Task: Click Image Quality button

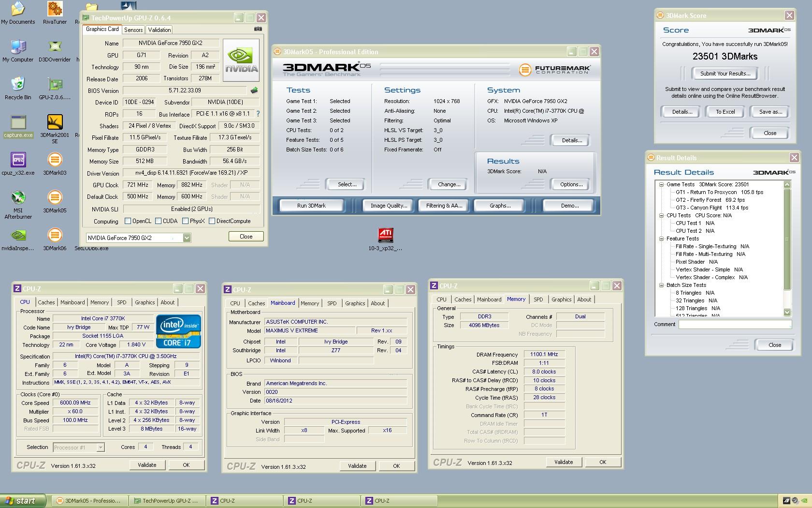Action: 389,206
